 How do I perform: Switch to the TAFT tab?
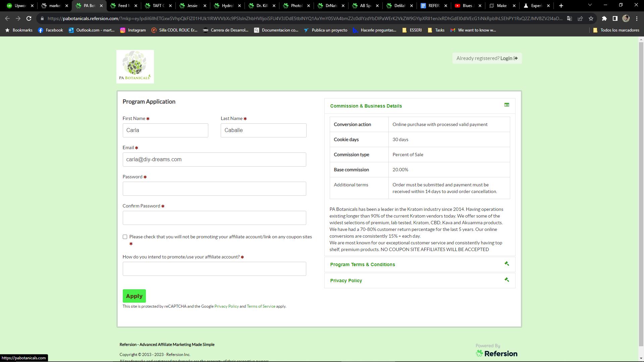[158, 6]
